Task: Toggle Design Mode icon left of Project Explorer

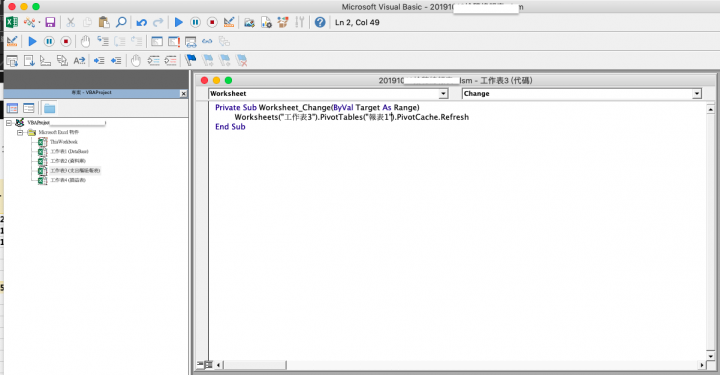Action: pyautogui.click(x=229, y=22)
